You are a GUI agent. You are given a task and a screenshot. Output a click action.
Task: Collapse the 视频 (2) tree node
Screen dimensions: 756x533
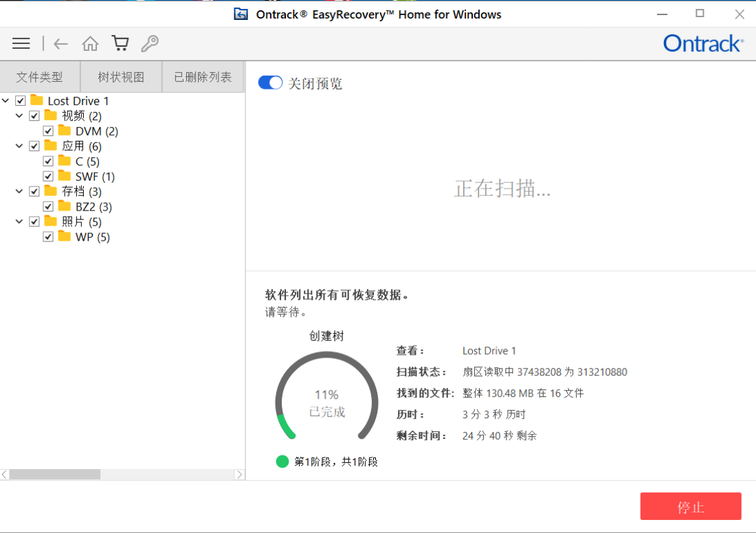coord(19,116)
